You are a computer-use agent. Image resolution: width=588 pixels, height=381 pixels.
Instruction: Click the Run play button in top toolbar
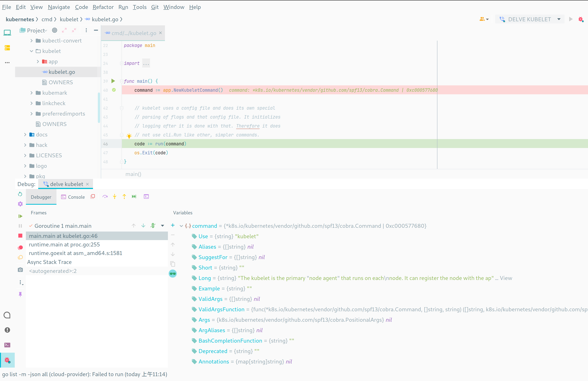click(571, 19)
